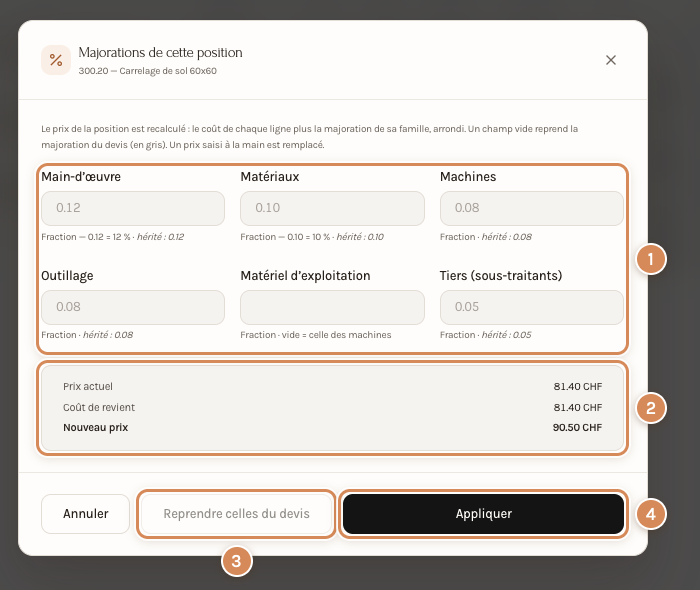700x590 pixels.
Task: Click Reprendre celles du devis
Action: pos(236,514)
